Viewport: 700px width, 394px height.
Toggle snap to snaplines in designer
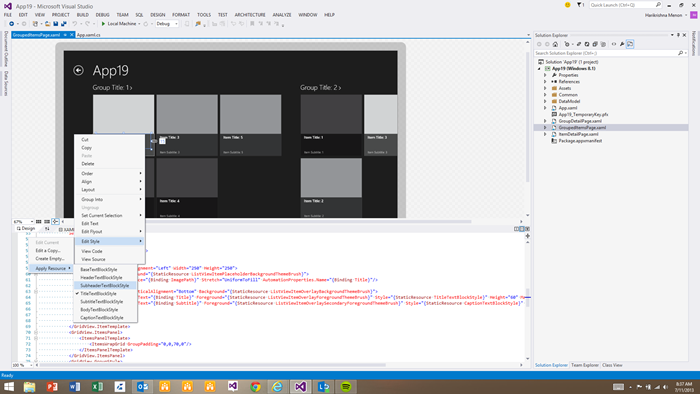[55, 221]
